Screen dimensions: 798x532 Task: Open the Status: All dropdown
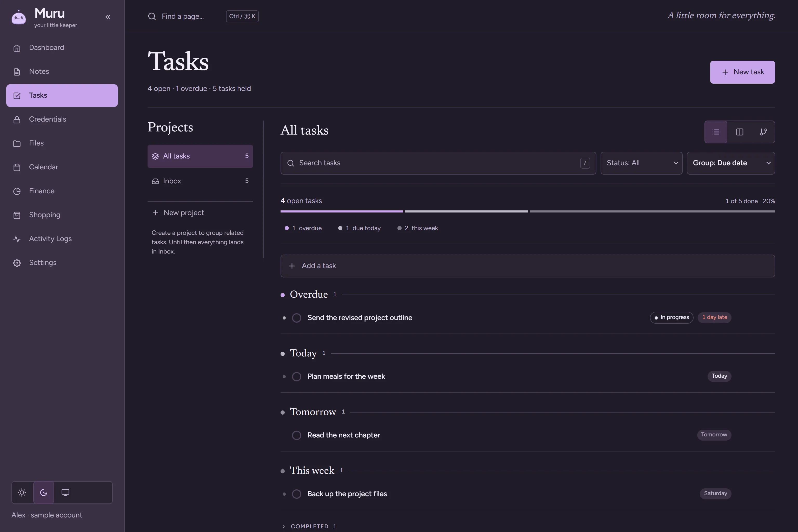coord(641,163)
